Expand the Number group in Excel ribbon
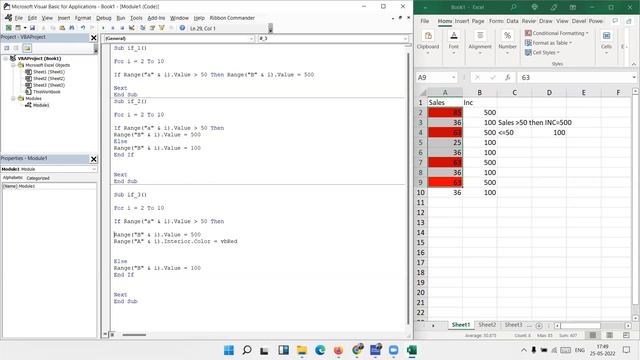Image resolution: width=640 pixels, height=360 pixels. (x=507, y=42)
